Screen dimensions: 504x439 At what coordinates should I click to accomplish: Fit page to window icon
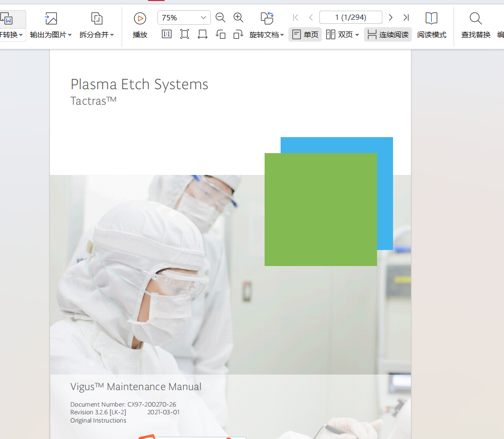click(x=185, y=34)
